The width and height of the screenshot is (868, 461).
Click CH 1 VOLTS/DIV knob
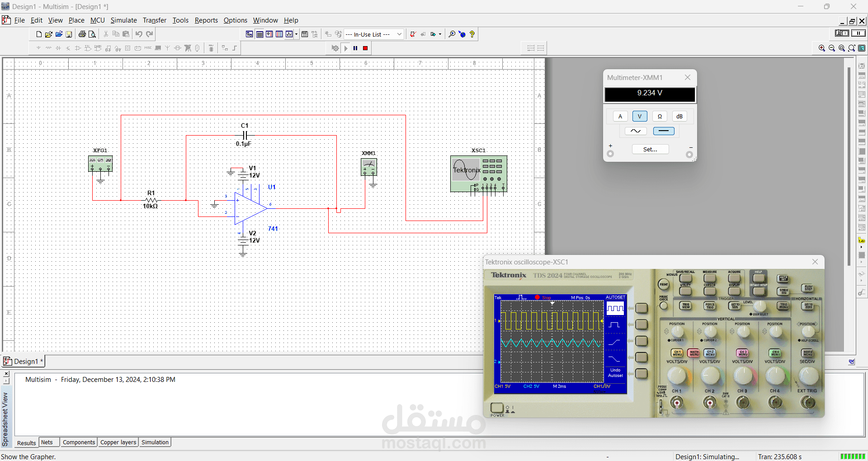point(677,375)
